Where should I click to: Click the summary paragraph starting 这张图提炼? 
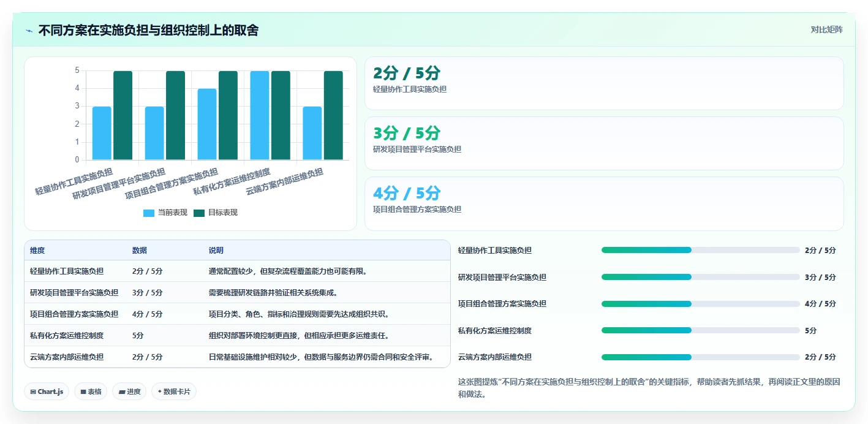pos(649,388)
